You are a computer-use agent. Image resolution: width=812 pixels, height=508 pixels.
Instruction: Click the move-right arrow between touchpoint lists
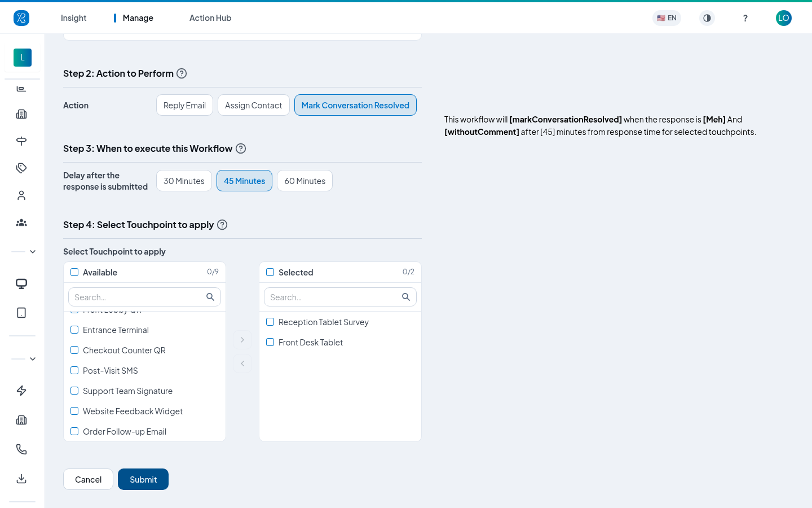tap(242, 340)
